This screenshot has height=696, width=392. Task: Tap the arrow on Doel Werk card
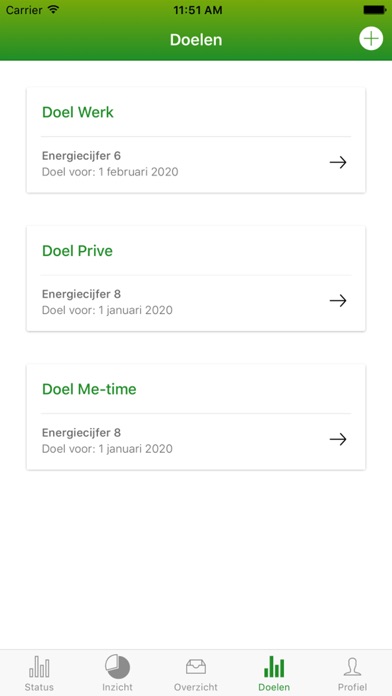point(338,162)
